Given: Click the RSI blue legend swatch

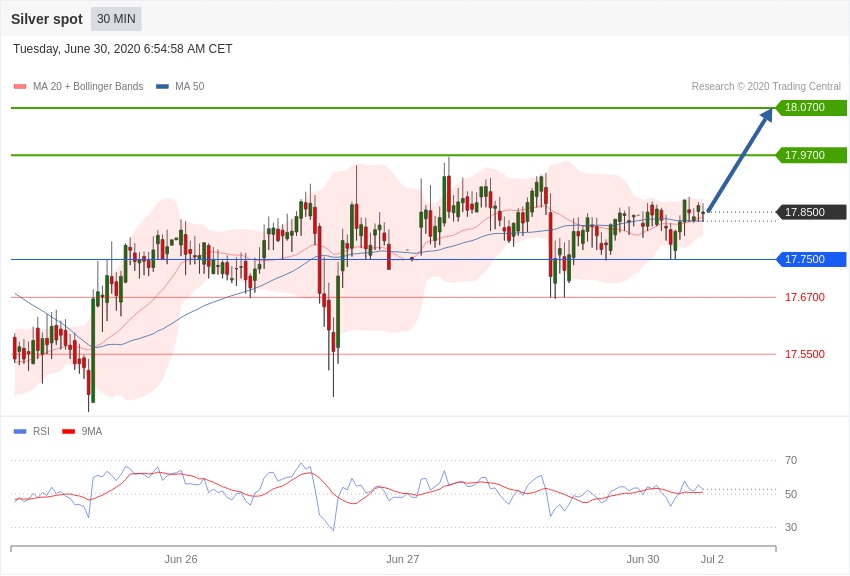Looking at the screenshot, I should click(20, 431).
